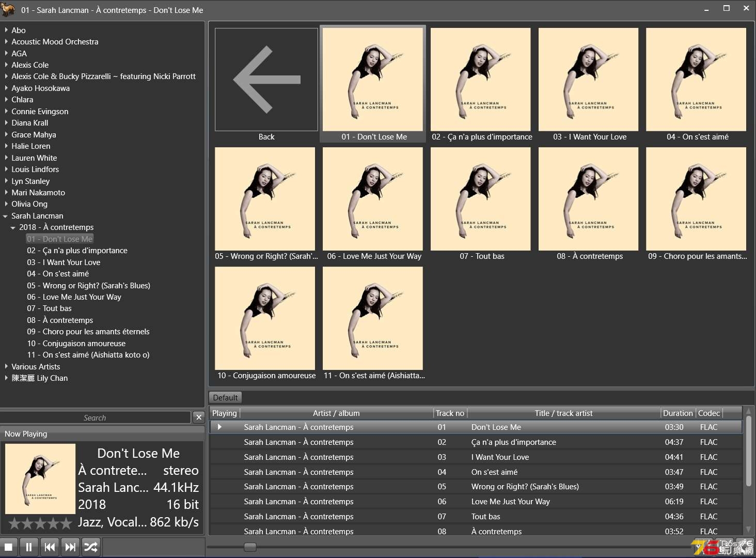The height and width of the screenshot is (558, 756).
Task: Select playlist row 'I Want Your Love'
Action: (x=476, y=457)
